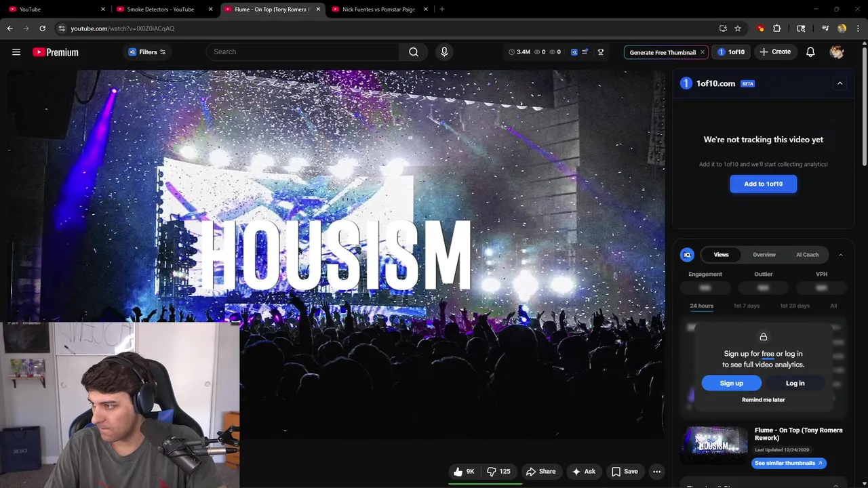The image size is (868, 488).
Task: Open the Filters button in header
Action: point(147,52)
